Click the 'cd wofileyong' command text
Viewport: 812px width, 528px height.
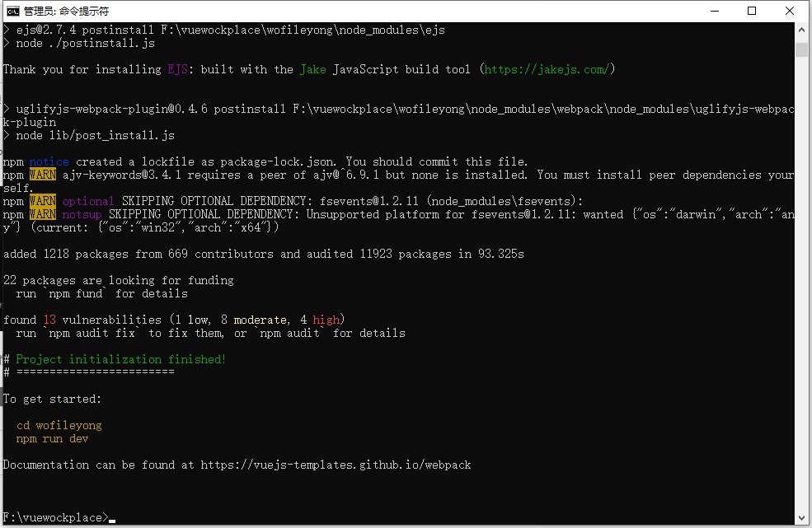(59, 426)
